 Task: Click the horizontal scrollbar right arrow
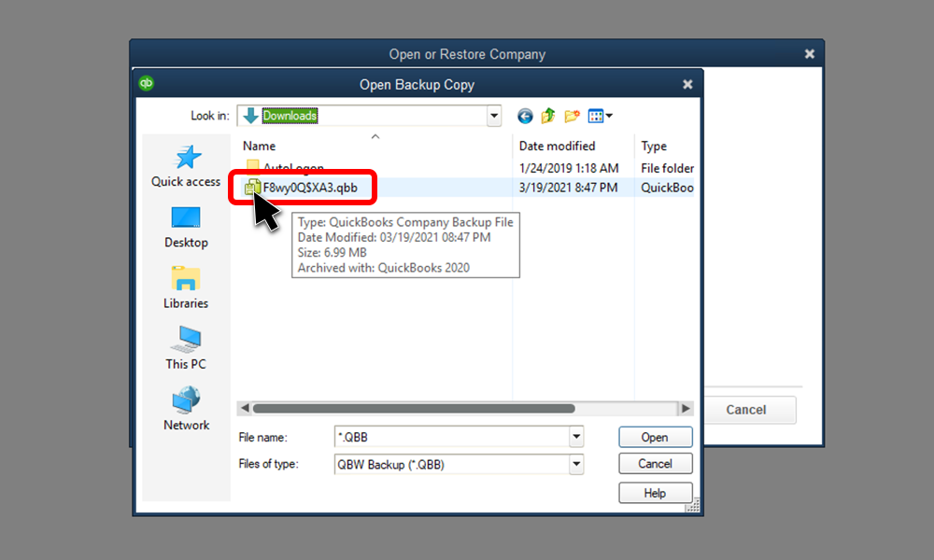click(686, 408)
